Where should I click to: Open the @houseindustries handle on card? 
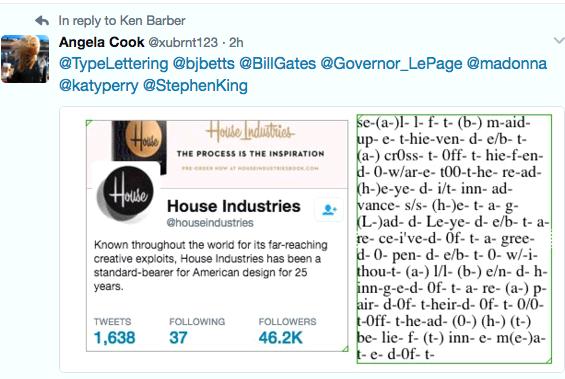tap(210, 223)
